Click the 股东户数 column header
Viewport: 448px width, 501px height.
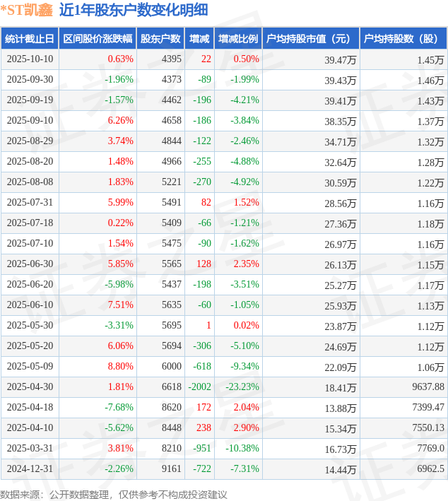click(161, 39)
